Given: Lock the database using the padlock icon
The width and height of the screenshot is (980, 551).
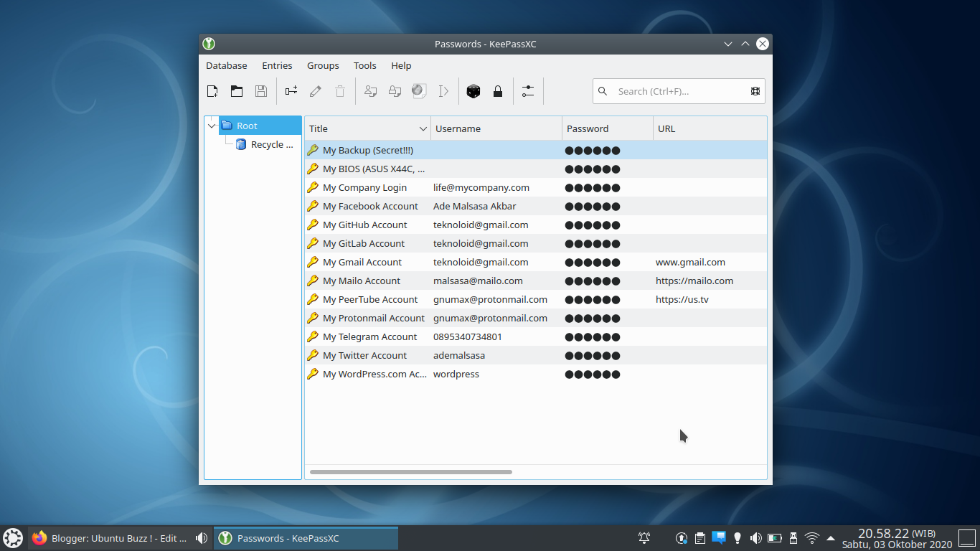Looking at the screenshot, I should 498,91.
